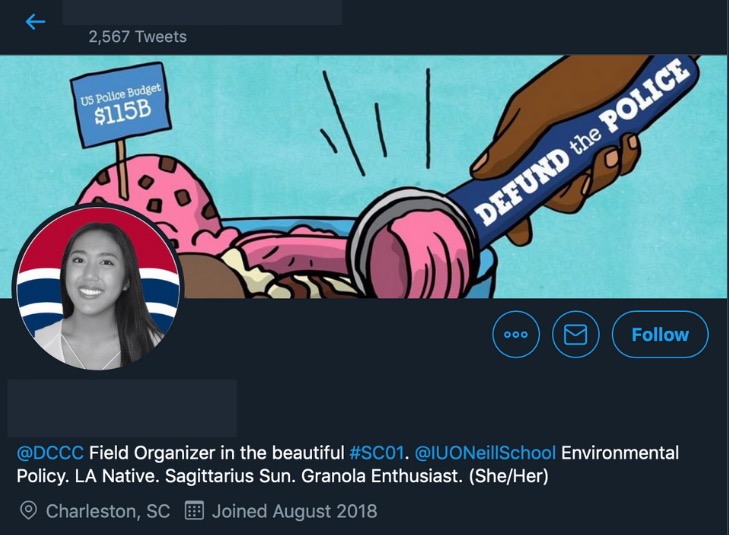This screenshot has height=535, width=729.
Task: Click the back arrow icon
Action: tap(36, 21)
